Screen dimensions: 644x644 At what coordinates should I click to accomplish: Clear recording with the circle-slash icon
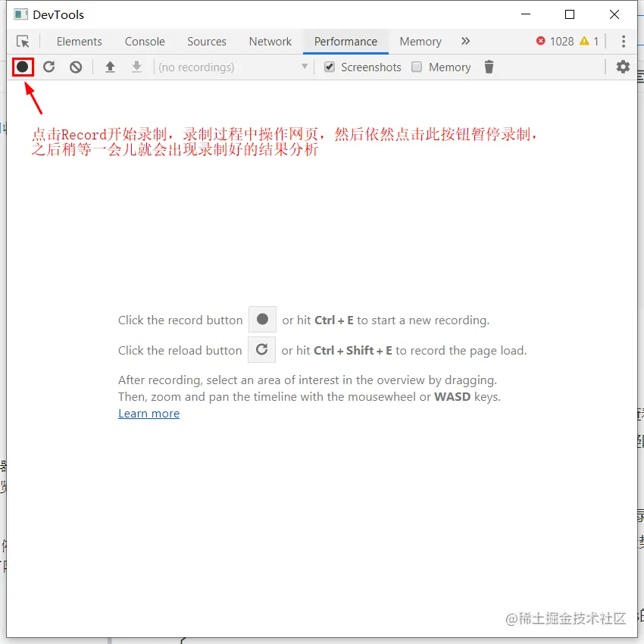[x=76, y=67]
